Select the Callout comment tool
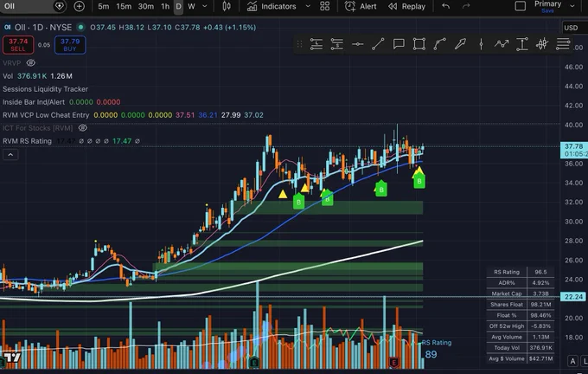The width and height of the screenshot is (588, 374). click(399, 44)
